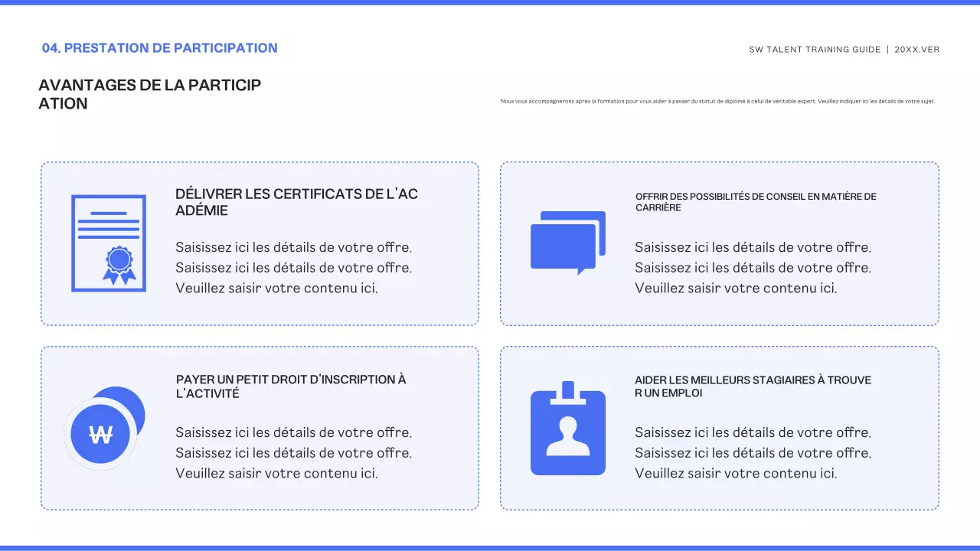The image size is (980, 551).
Task: Click the 'SW TALENT TRAINING GUIDE' header label
Action: click(814, 49)
